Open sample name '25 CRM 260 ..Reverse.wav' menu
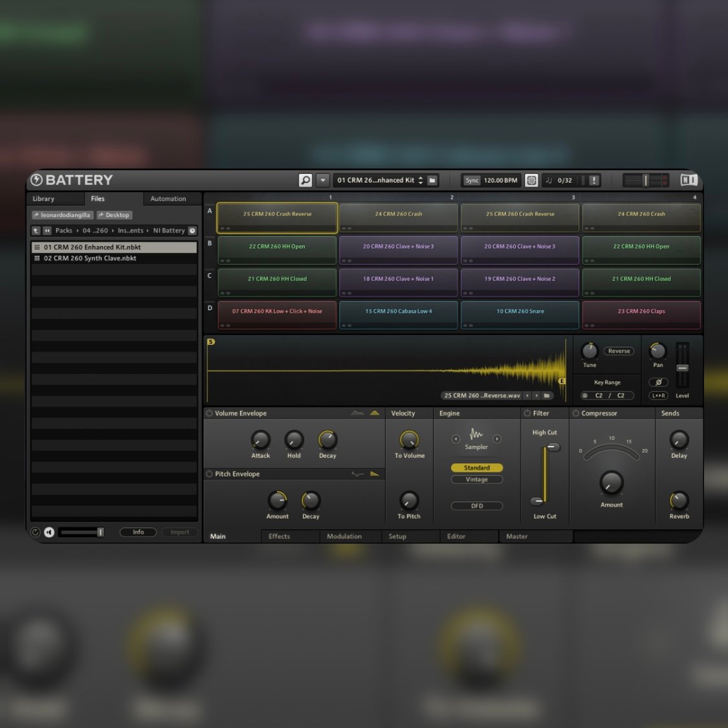 click(x=482, y=395)
